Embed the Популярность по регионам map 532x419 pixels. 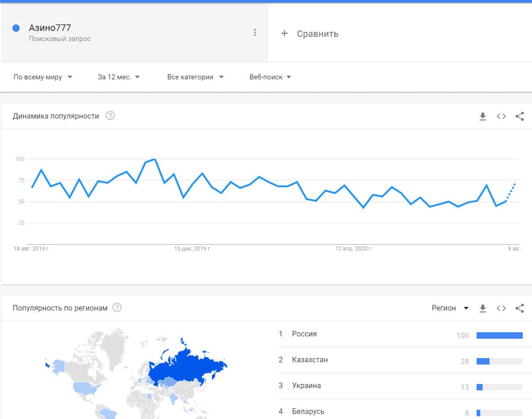pos(501,308)
